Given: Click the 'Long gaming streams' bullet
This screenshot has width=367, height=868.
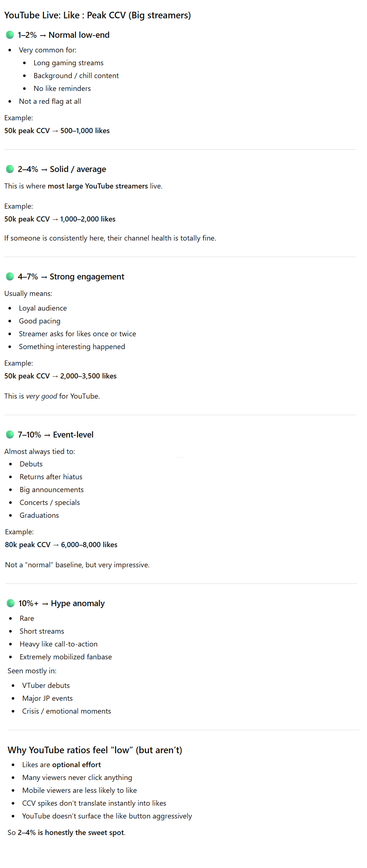Looking at the screenshot, I should click(69, 63).
